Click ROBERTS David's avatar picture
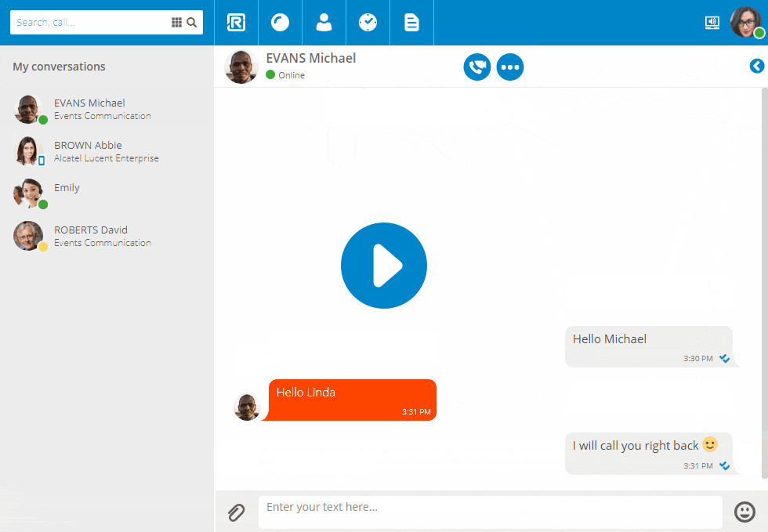The width and height of the screenshot is (768, 532). [x=28, y=236]
